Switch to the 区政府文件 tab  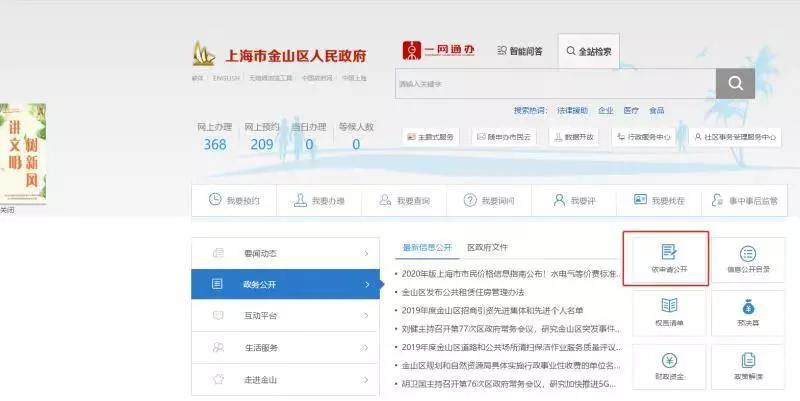pos(488,246)
